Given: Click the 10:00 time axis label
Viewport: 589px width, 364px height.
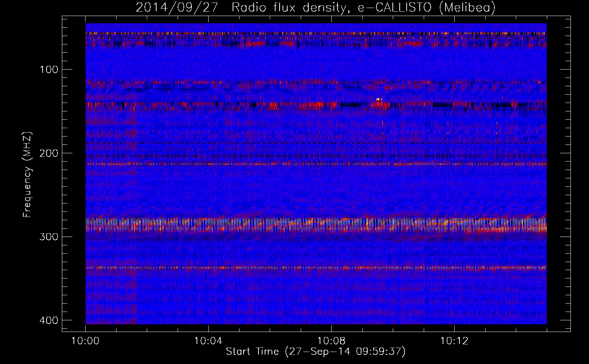Looking at the screenshot, I should coord(86,341).
